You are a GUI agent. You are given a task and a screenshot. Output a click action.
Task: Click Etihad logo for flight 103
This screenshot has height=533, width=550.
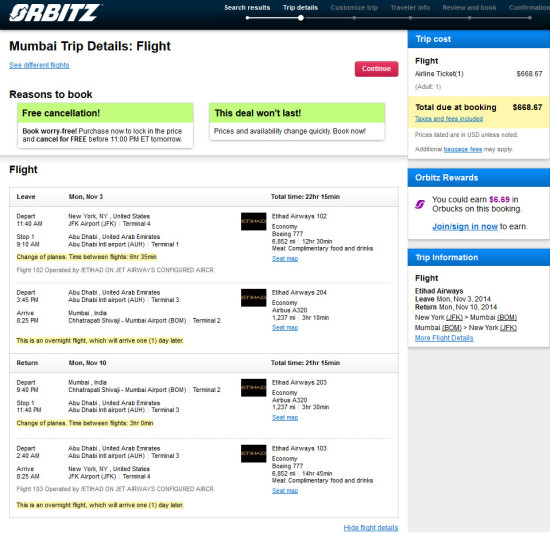pyautogui.click(x=253, y=453)
